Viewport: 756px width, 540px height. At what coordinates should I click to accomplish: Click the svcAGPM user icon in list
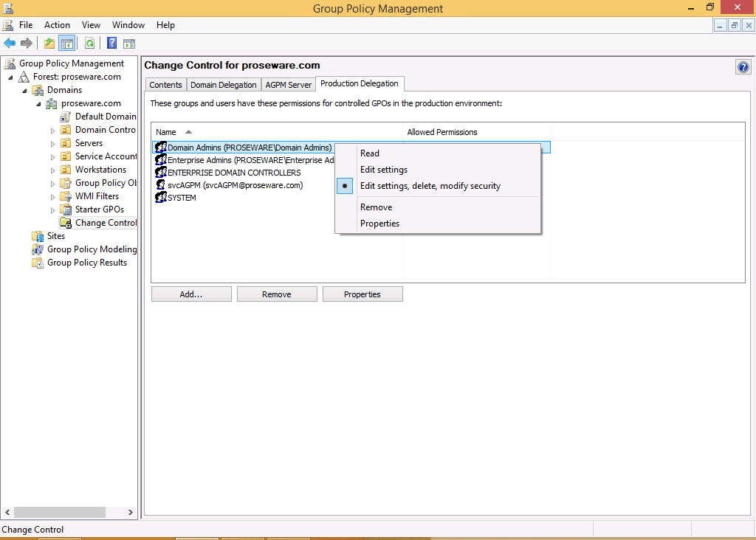pyautogui.click(x=160, y=185)
